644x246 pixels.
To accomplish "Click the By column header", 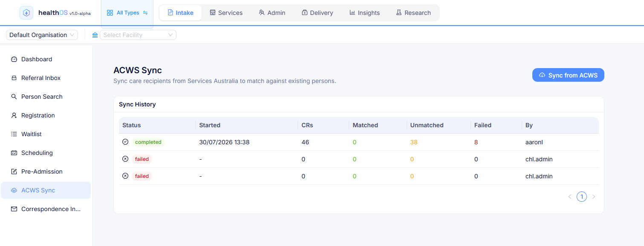I will [529, 125].
